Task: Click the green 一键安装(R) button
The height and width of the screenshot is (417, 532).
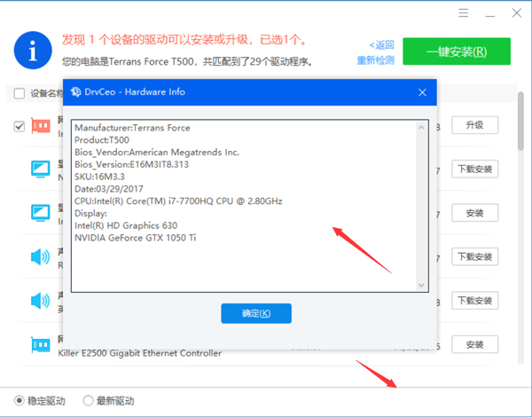Action: [x=457, y=51]
